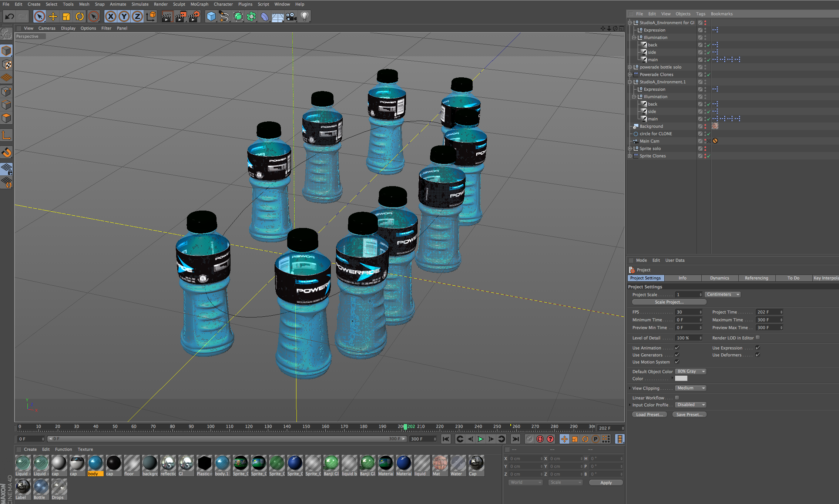The image size is (839, 504).
Task: Enable Linear Workflow checkbox
Action: (x=677, y=398)
